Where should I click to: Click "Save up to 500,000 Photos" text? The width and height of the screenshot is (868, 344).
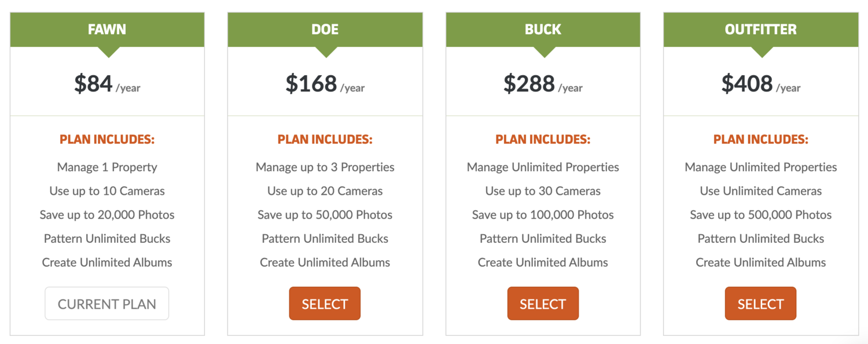click(x=760, y=214)
